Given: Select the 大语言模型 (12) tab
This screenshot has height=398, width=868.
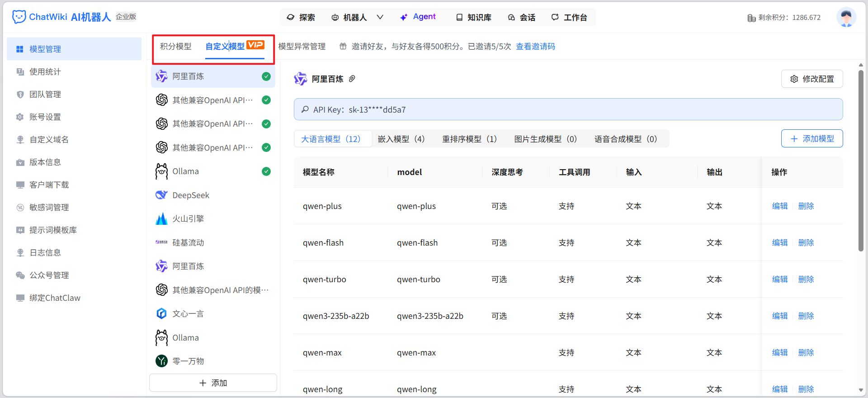Looking at the screenshot, I should [x=333, y=139].
